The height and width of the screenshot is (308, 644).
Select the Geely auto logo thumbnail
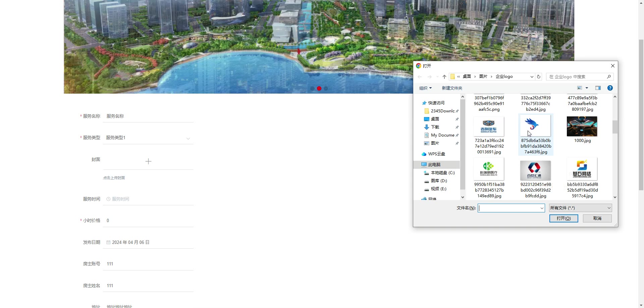tap(489, 126)
